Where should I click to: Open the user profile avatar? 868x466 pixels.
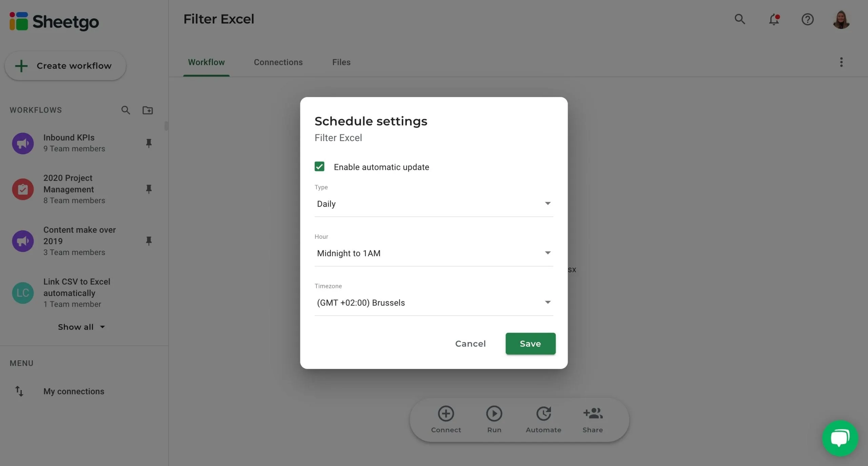841,20
